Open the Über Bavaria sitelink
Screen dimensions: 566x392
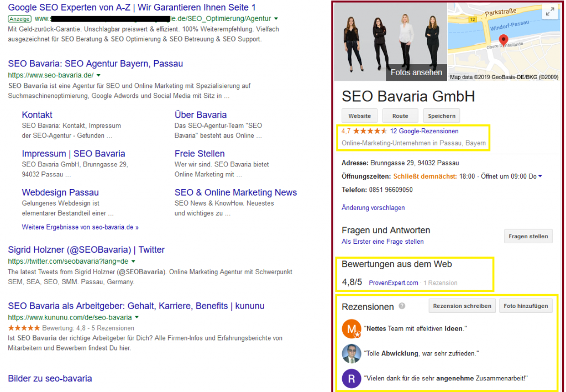pyautogui.click(x=200, y=115)
